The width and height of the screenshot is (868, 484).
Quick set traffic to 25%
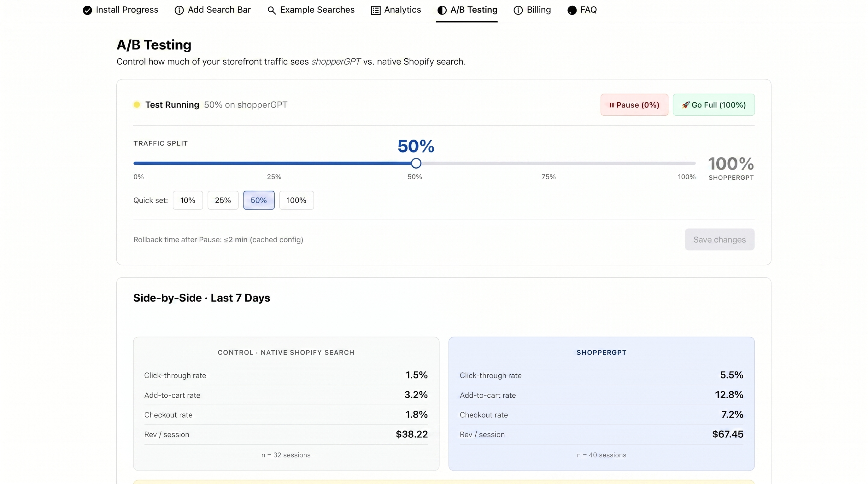pyautogui.click(x=223, y=200)
